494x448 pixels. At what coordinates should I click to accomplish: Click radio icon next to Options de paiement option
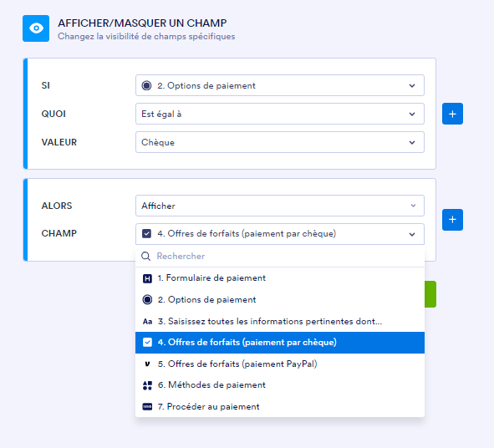(x=147, y=299)
